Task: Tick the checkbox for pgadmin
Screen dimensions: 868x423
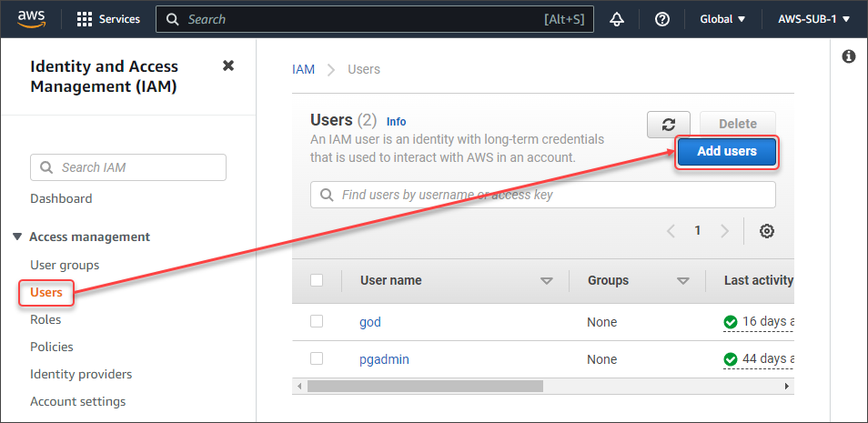Action: coord(317,358)
